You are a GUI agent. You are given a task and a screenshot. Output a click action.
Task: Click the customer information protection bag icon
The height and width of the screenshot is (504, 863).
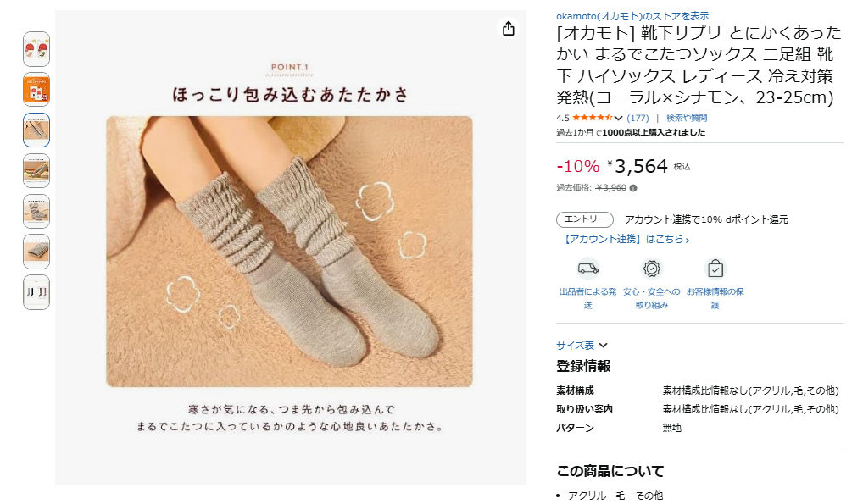[x=715, y=269]
